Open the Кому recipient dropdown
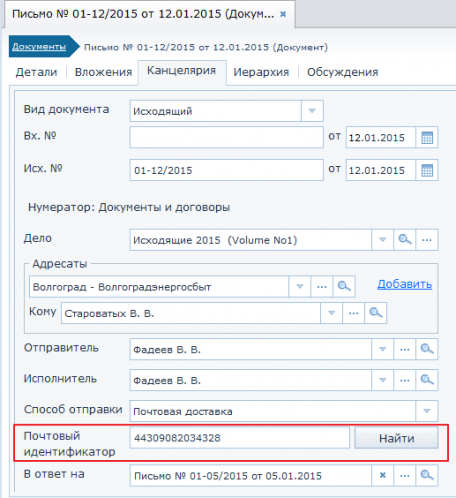This screenshot has width=456, height=498. pos(331,313)
